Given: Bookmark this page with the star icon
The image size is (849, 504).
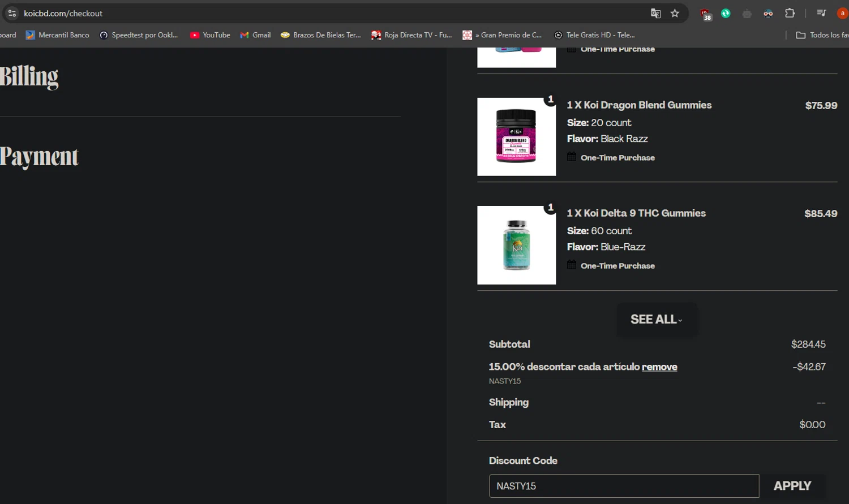Looking at the screenshot, I should point(675,13).
